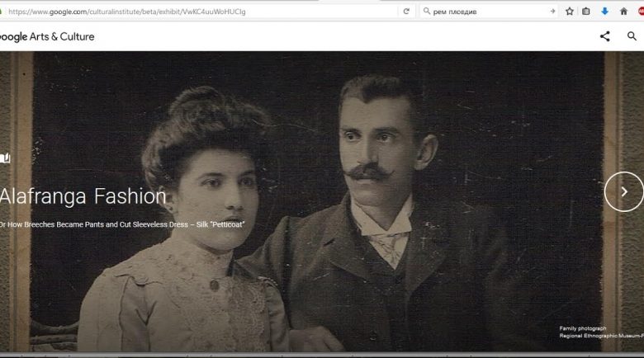Go to the browser home page icon
Viewport: 644px width, 358px height.
click(x=623, y=12)
